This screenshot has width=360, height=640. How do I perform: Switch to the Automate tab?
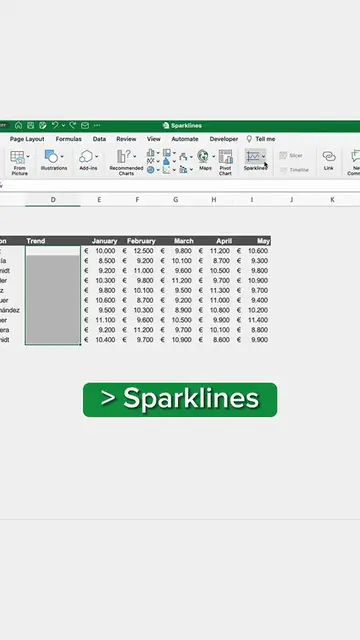[185, 139]
